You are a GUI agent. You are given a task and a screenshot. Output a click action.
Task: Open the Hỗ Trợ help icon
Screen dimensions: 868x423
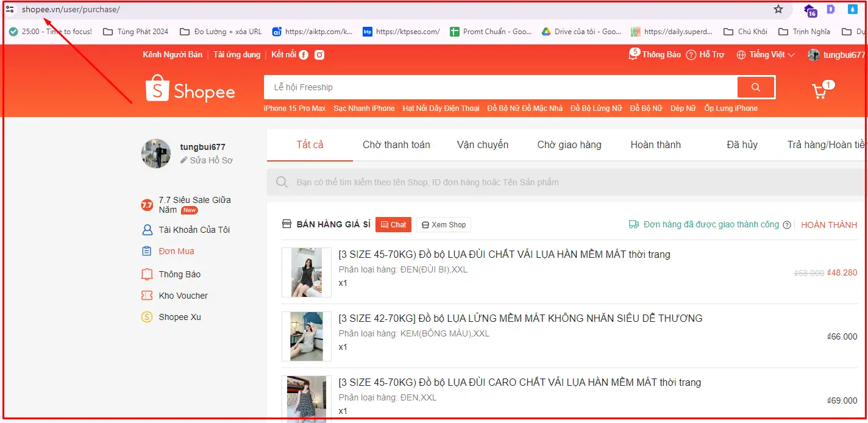coord(691,55)
